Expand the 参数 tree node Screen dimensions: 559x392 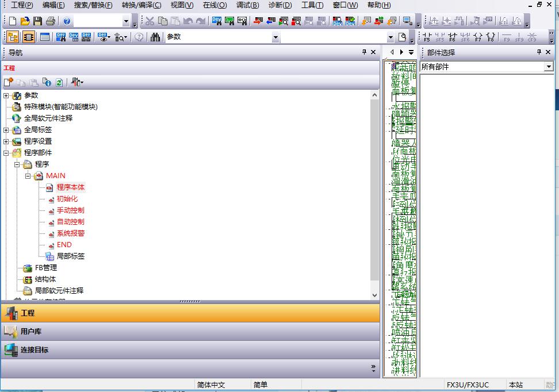pos(6,95)
